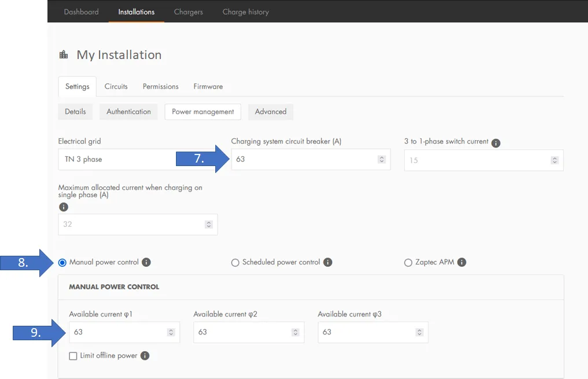The width and height of the screenshot is (588, 379).
Task: Adjust Available current φ2 stepper arrows
Action: pos(296,332)
